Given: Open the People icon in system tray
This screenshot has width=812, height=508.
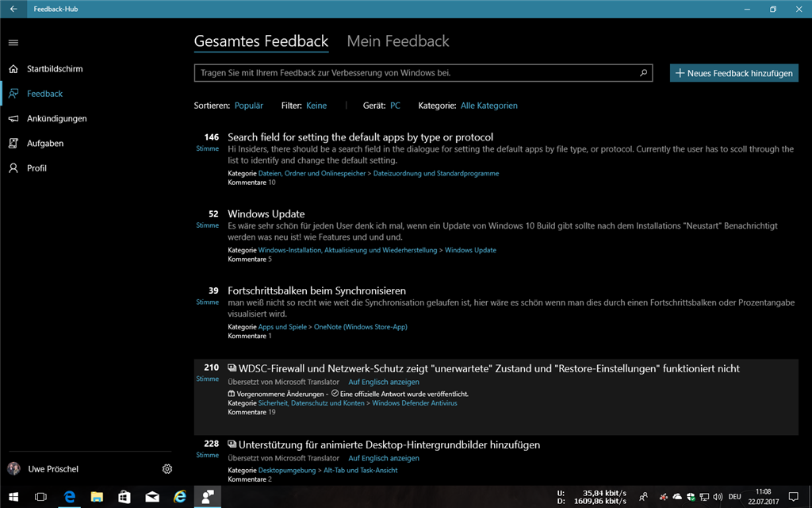Looking at the screenshot, I should point(643,497).
